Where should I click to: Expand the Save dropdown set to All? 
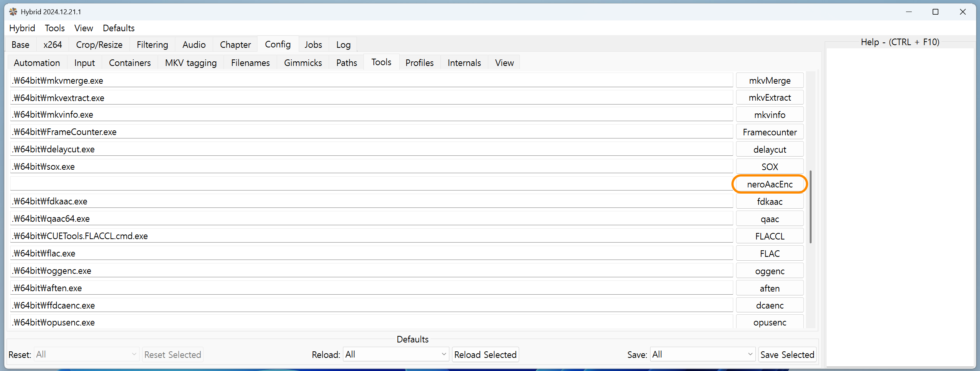702,354
